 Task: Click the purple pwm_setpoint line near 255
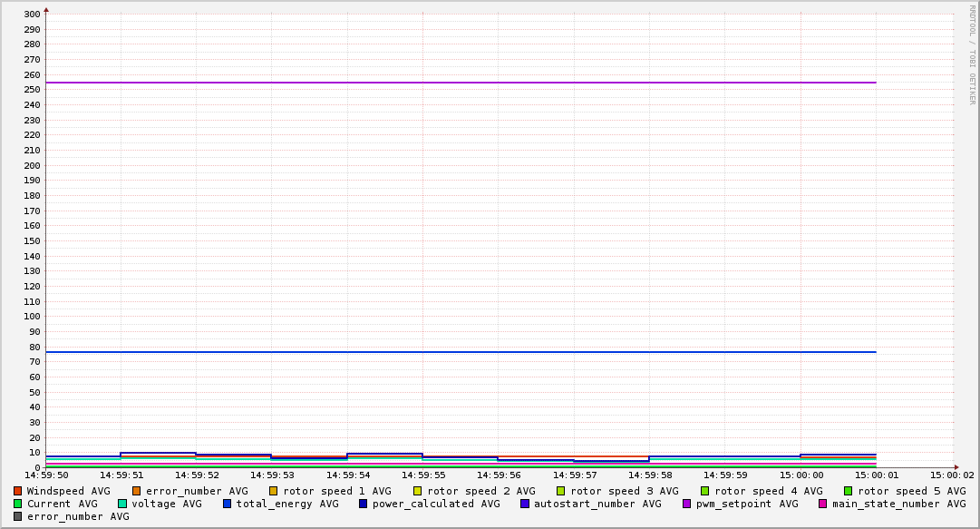tap(461, 83)
